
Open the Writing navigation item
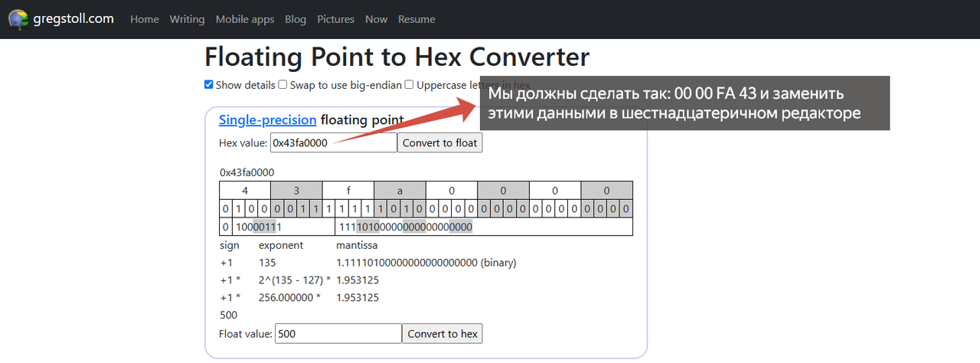pyautogui.click(x=187, y=19)
